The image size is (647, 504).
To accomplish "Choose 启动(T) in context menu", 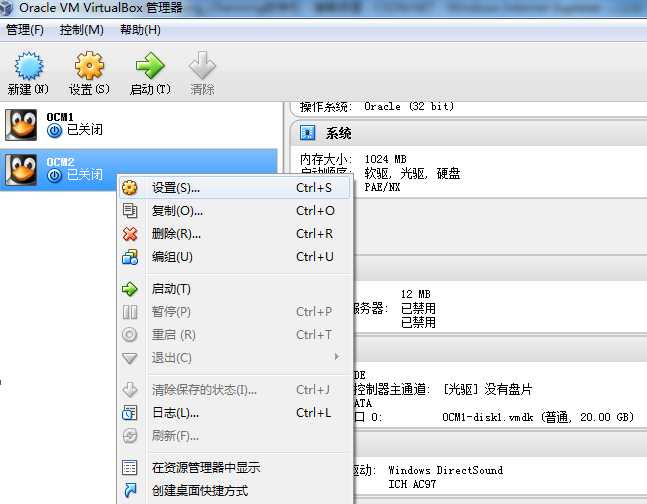I will tap(234, 289).
